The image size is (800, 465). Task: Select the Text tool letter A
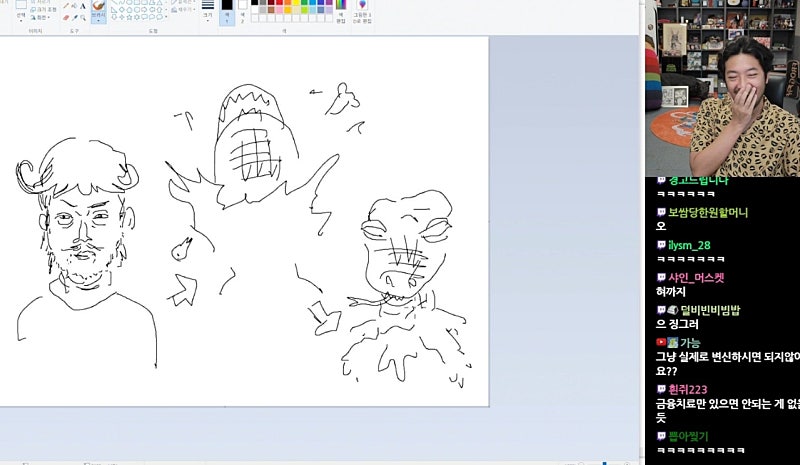pos(83,6)
